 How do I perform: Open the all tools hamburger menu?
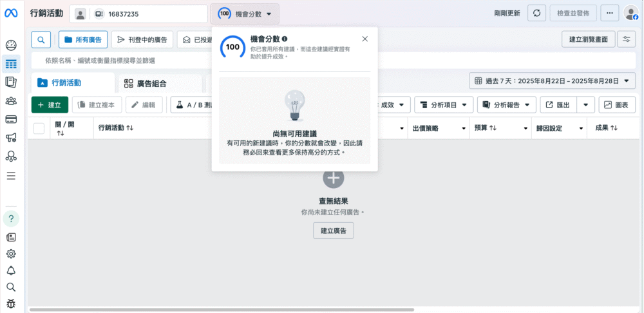pyautogui.click(x=11, y=176)
